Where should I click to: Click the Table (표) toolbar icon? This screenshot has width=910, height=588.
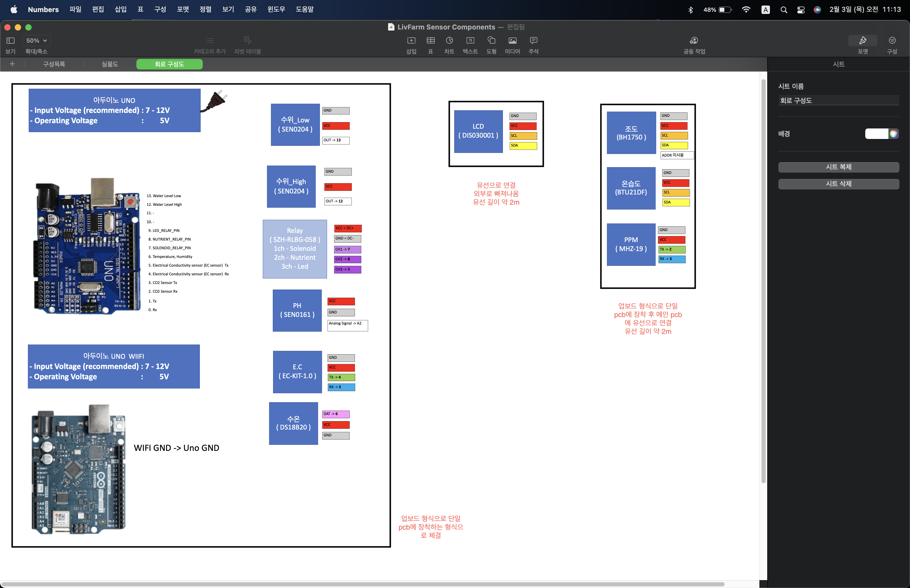(x=430, y=41)
